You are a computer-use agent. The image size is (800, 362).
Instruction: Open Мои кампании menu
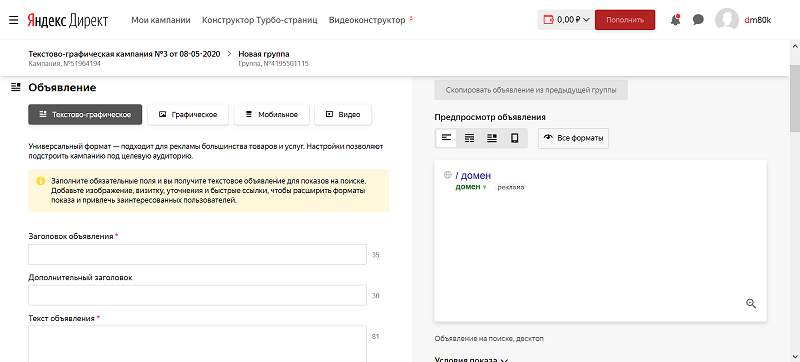point(161,20)
